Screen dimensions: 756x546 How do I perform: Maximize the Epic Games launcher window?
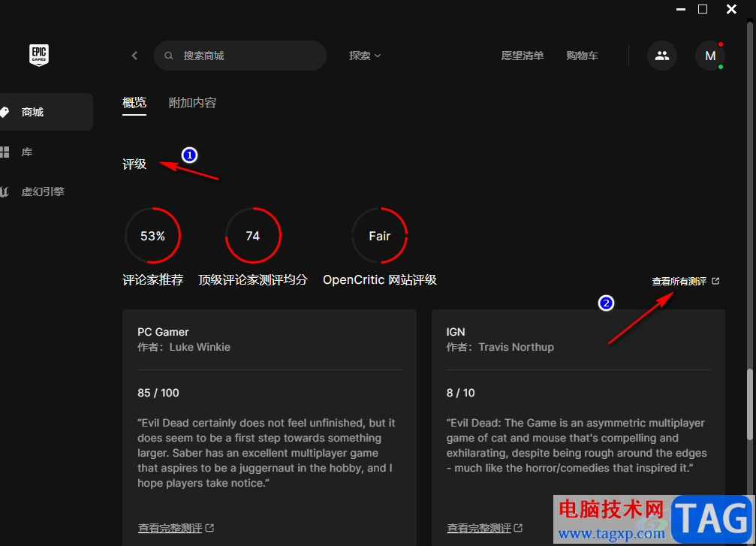[703, 9]
